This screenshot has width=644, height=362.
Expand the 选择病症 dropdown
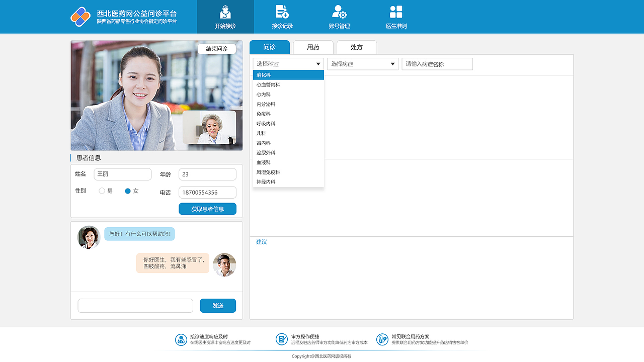coord(363,64)
